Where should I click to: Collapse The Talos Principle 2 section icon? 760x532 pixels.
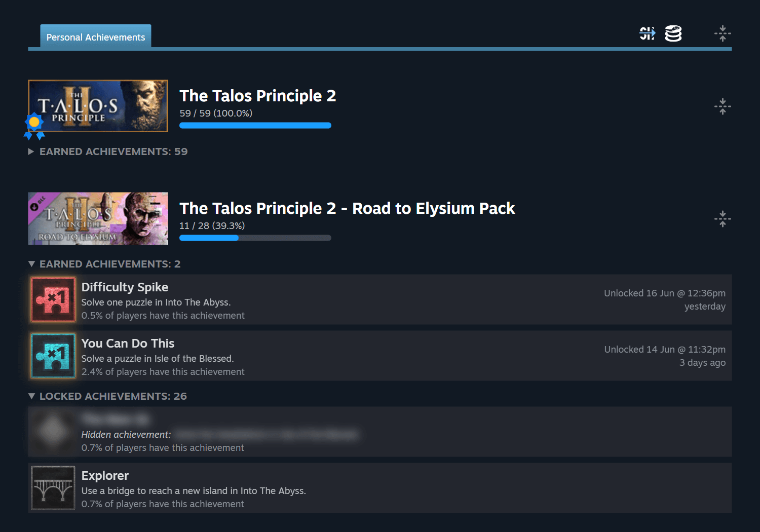coord(723,106)
